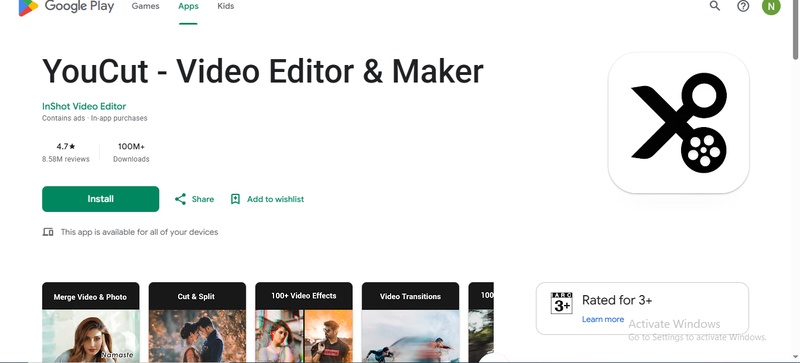Click the 4.7 star rating
Viewport: 800px width, 363px height.
(x=66, y=147)
